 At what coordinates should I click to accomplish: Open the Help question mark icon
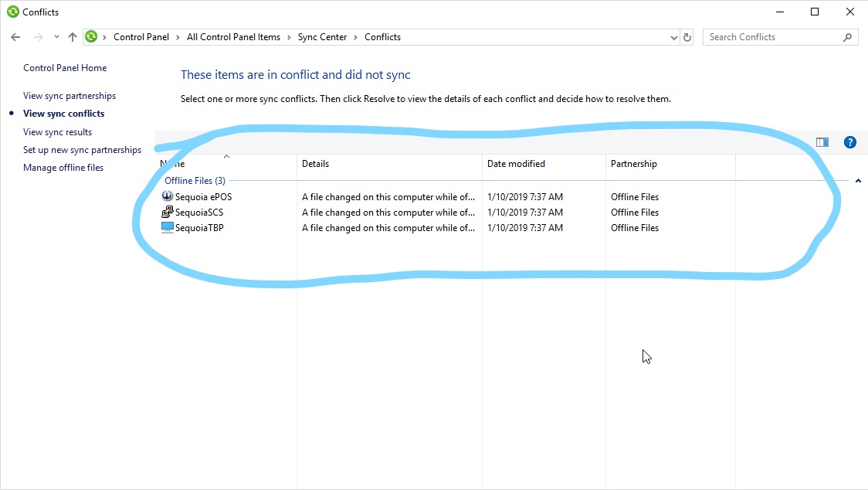tap(850, 142)
